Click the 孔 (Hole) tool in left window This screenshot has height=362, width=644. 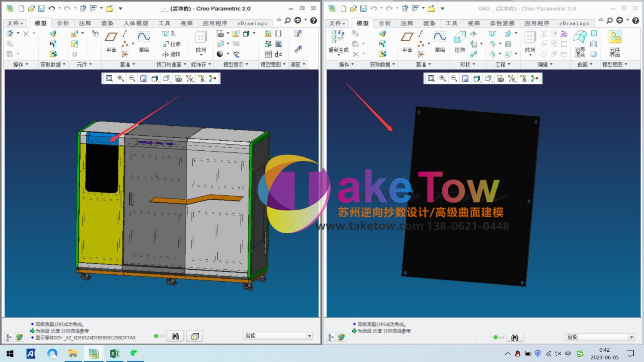coord(169,33)
